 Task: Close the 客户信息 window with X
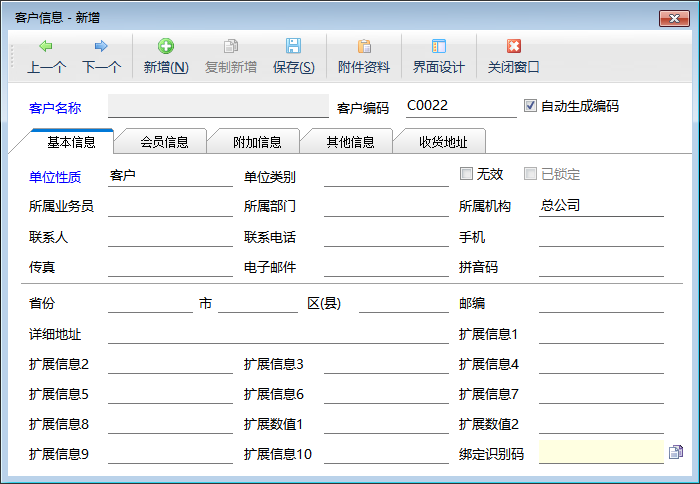674,18
